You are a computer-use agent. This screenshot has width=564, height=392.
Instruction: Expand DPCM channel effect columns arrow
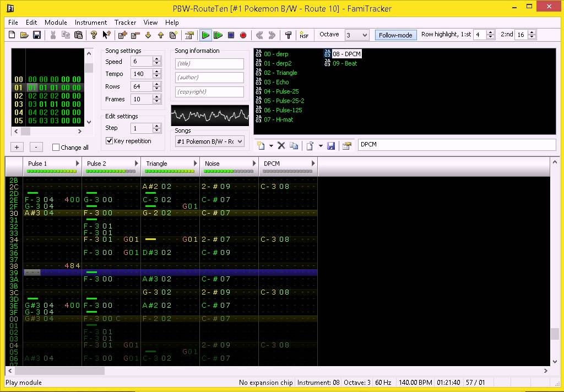click(x=313, y=164)
